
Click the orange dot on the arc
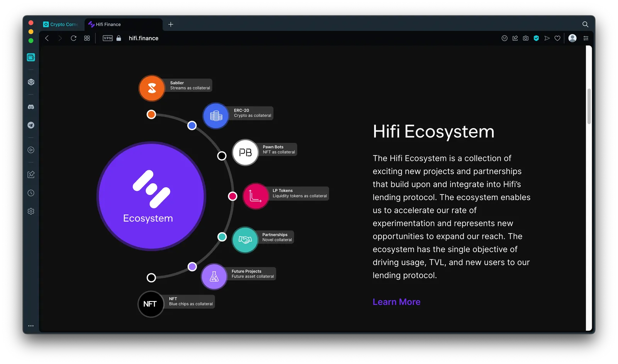point(151,114)
